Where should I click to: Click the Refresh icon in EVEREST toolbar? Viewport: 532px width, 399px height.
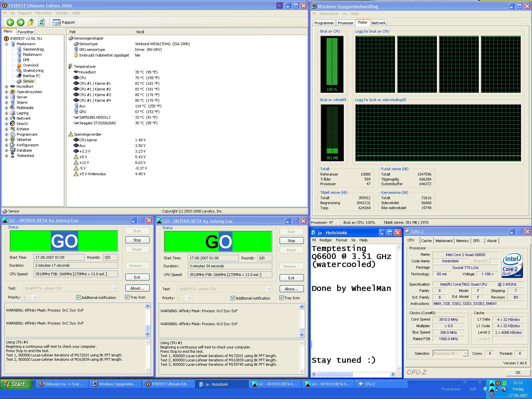click(41, 22)
